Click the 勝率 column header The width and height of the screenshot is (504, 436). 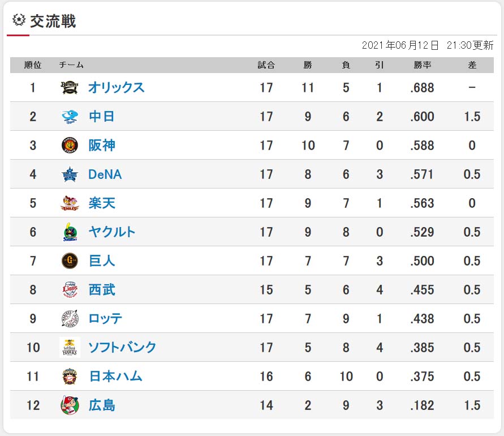point(423,65)
